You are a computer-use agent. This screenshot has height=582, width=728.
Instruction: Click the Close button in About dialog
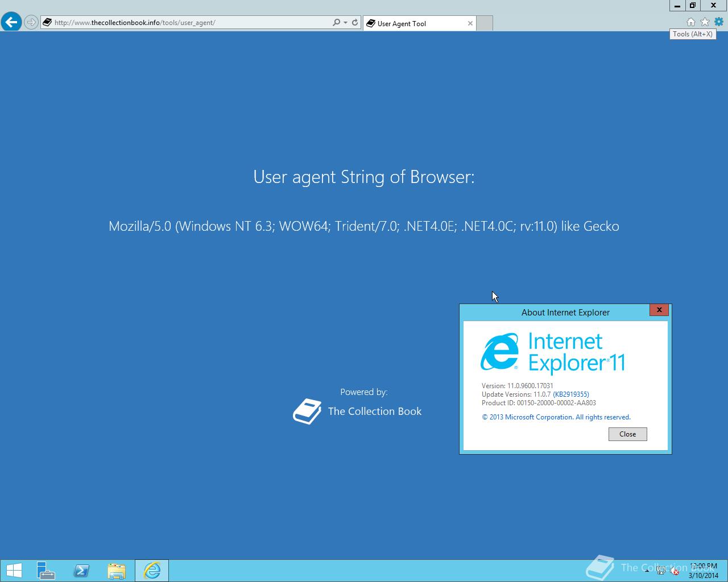[627, 434]
